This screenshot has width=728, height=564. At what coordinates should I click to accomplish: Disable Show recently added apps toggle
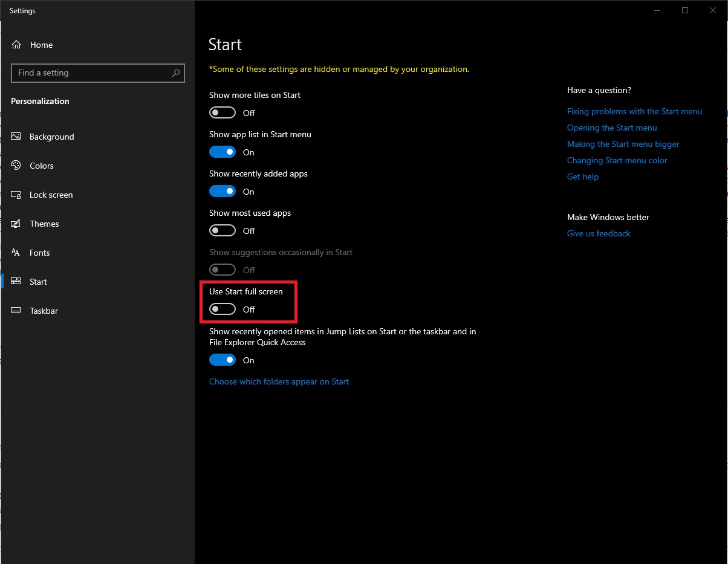[x=222, y=191]
